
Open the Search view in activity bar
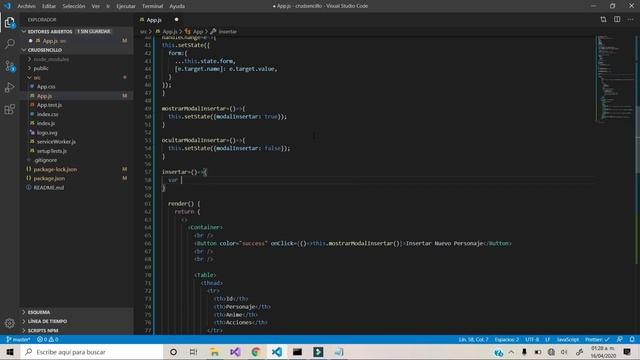click(x=9, y=44)
